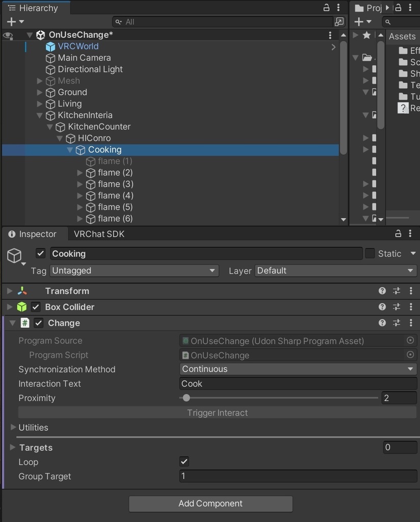The image size is (420, 522).
Task: Open Box Collider help reference
Action: [x=382, y=306]
